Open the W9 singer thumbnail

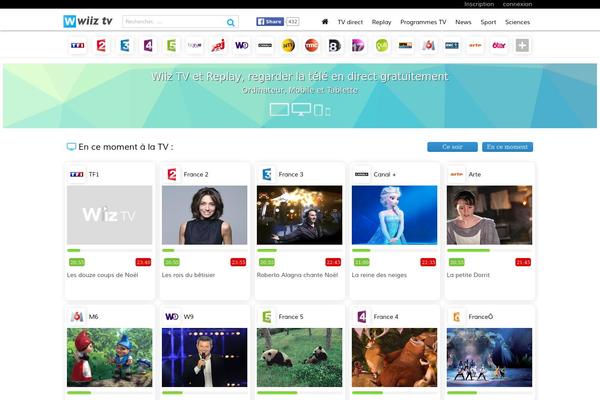click(x=204, y=358)
